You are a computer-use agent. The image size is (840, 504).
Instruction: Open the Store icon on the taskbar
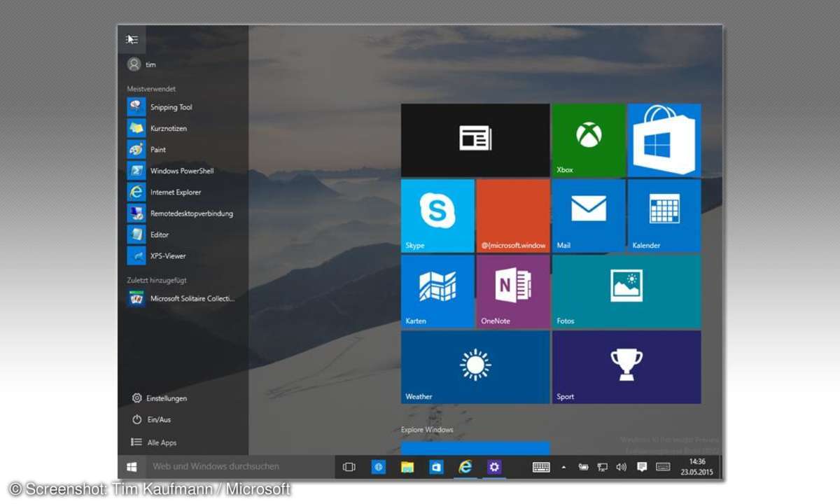pos(437,467)
